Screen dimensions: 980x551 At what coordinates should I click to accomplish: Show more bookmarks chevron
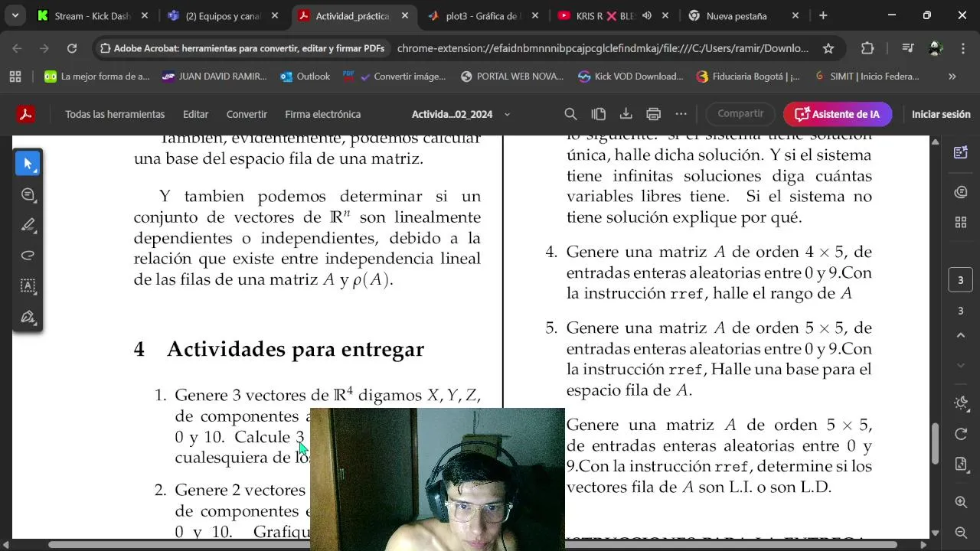click(952, 77)
